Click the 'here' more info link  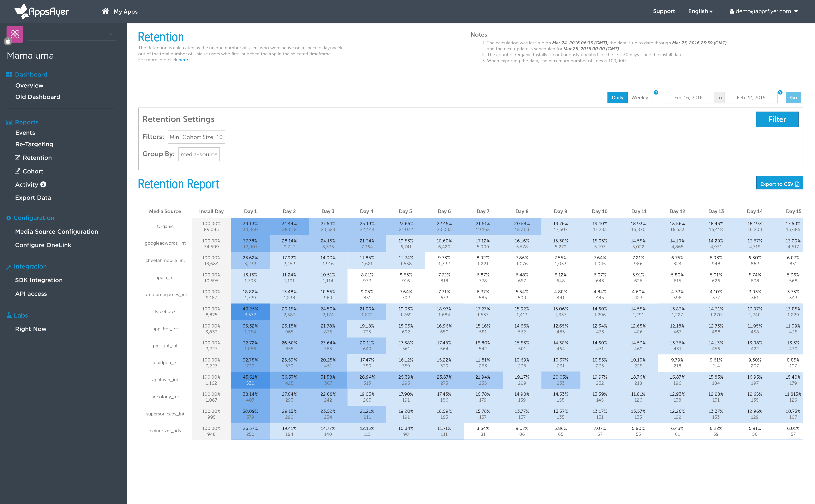(x=183, y=60)
